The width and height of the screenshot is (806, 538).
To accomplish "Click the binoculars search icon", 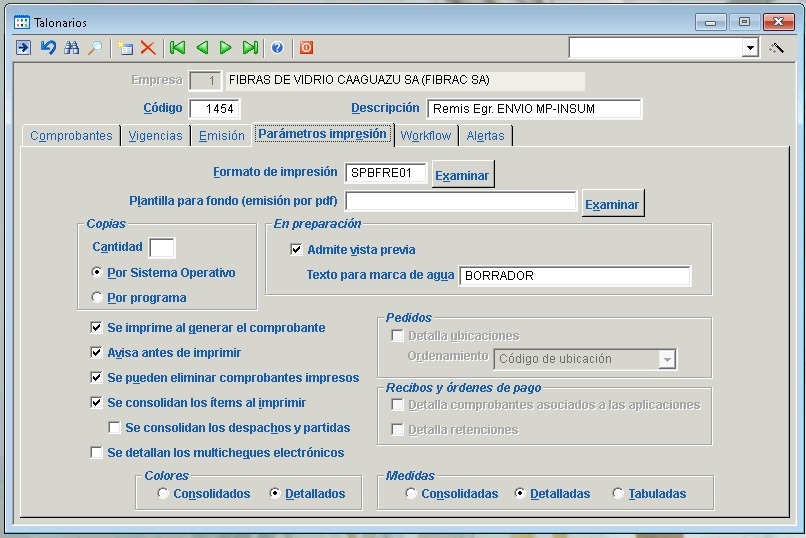I will [71, 48].
